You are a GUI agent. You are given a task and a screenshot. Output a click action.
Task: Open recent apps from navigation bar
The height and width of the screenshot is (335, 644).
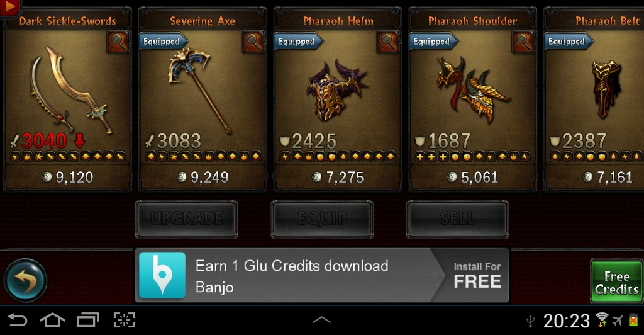click(x=88, y=320)
